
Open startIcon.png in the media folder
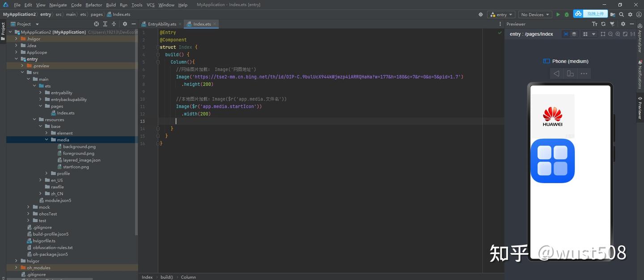coord(76,167)
